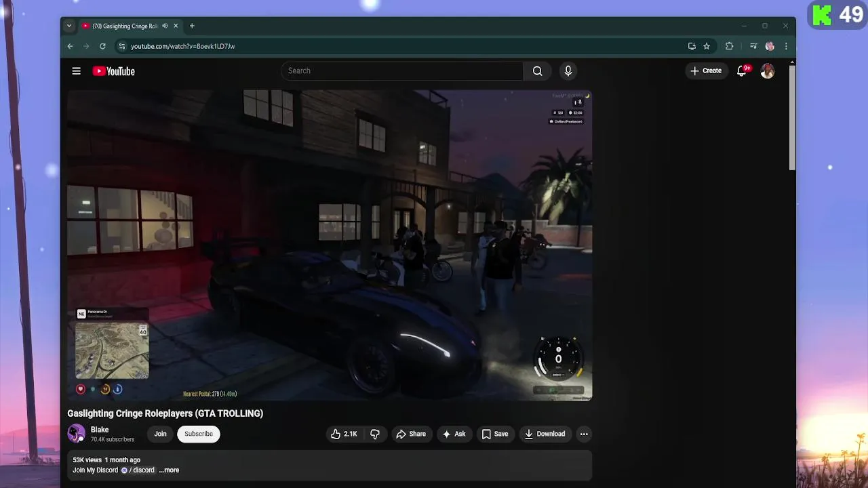This screenshot has height=488, width=868.
Task: Reload the YouTube page
Action: pyautogui.click(x=102, y=46)
